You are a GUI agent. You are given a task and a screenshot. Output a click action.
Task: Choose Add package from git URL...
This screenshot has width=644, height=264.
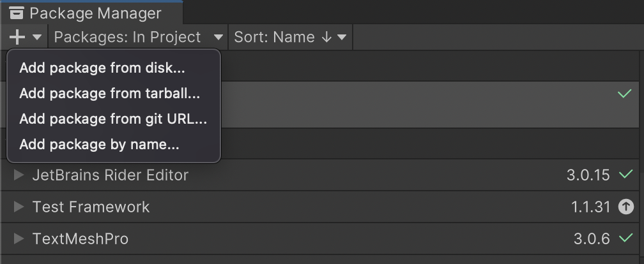pos(114,119)
